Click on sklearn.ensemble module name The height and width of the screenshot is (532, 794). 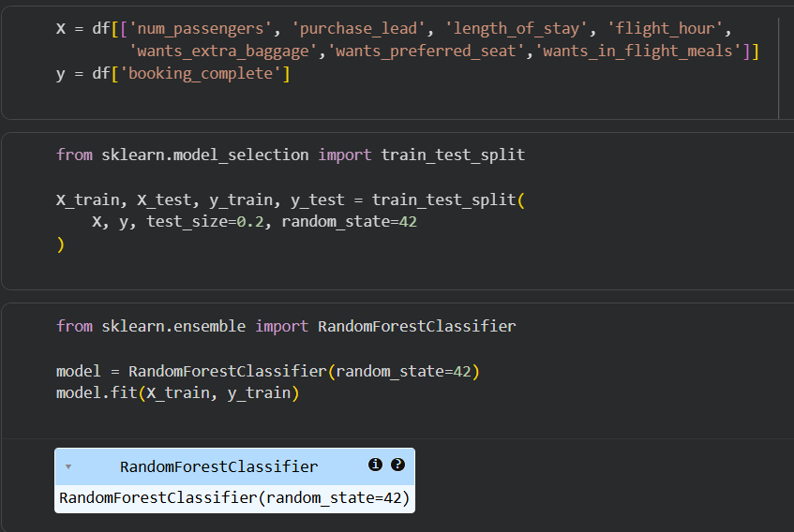[x=173, y=326]
